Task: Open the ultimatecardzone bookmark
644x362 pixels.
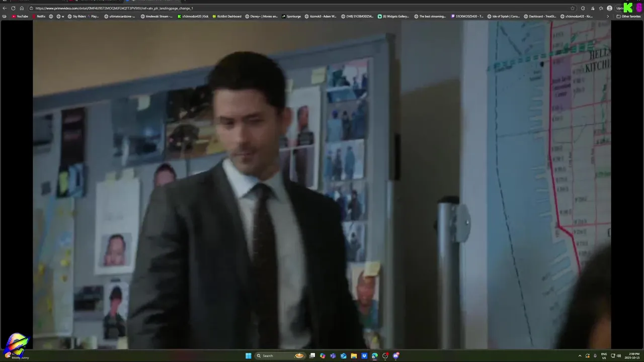Action: point(120,16)
